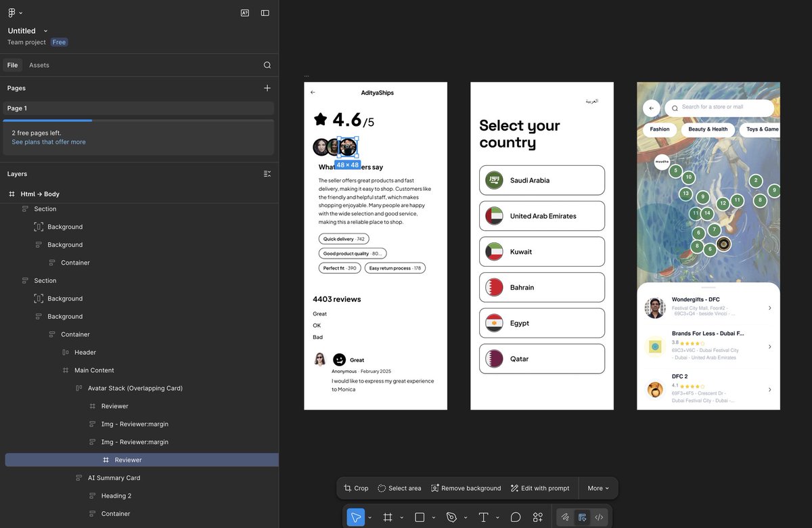Select the Heading 2 layer
Viewport: 812px width, 528px height.
pyautogui.click(x=116, y=496)
